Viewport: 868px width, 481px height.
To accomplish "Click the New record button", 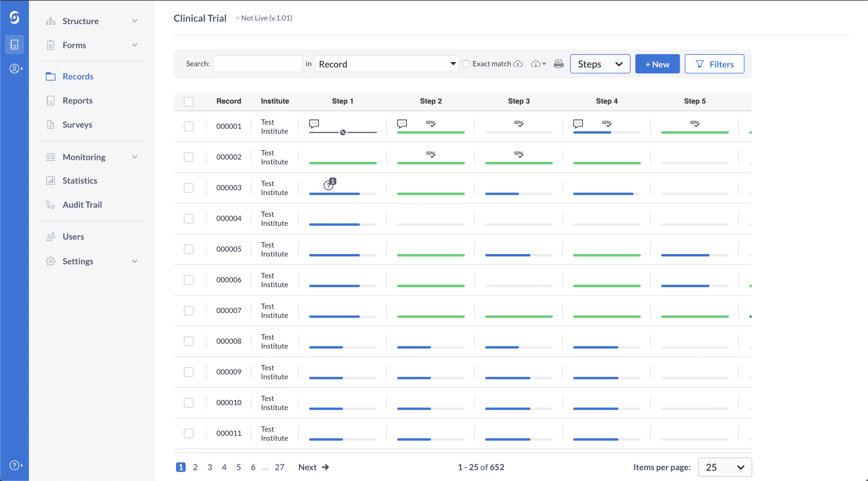I will (x=657, y=64).
